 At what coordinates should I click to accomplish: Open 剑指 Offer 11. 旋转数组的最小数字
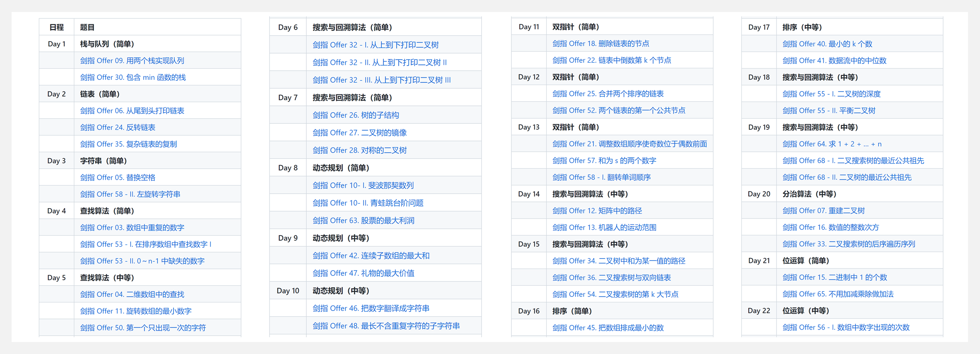(x=136, y=311)
